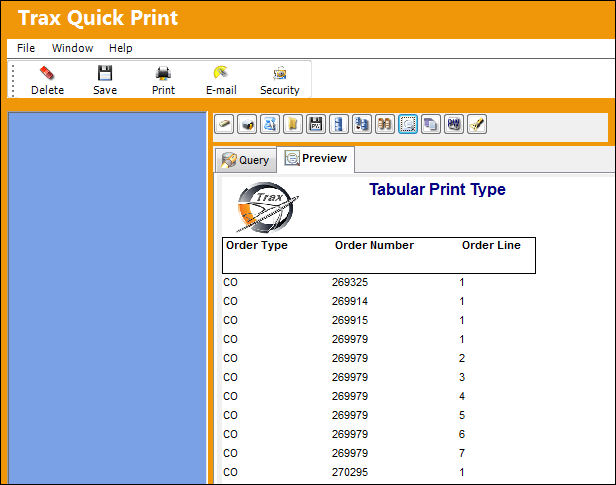Click the yellow folder icon in report toolbar
The width and height of the screenshot is (616, 485).
click(x=293, y=124)
